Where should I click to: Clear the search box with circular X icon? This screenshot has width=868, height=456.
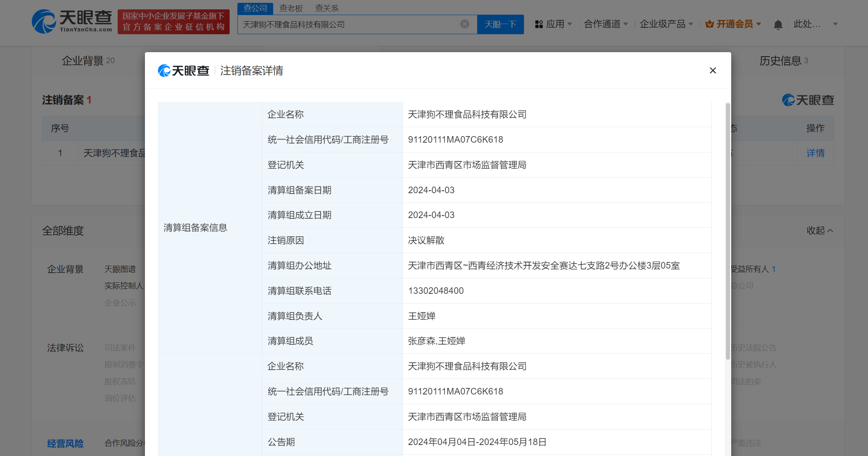[465, 24]
